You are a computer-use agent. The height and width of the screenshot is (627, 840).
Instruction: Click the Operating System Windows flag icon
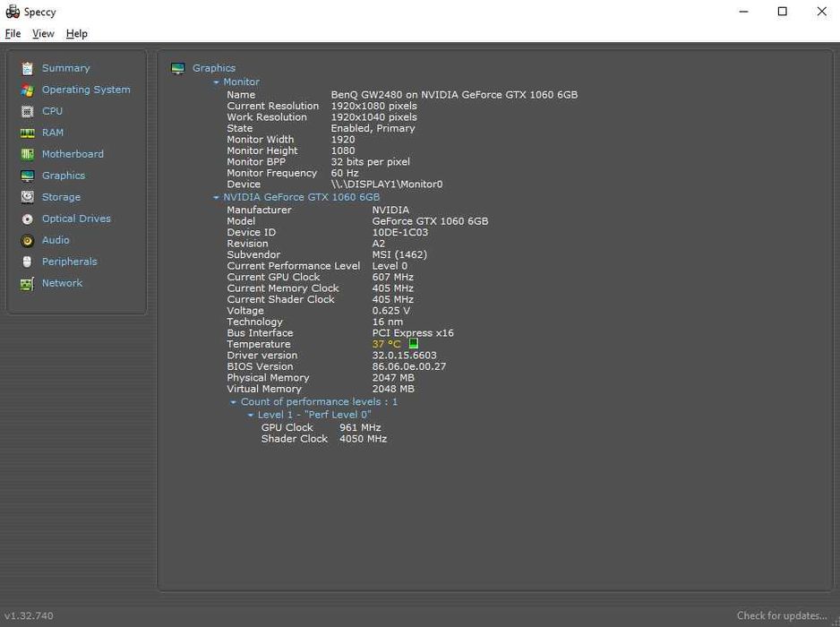pyautogui.click(x=28, y=90)
